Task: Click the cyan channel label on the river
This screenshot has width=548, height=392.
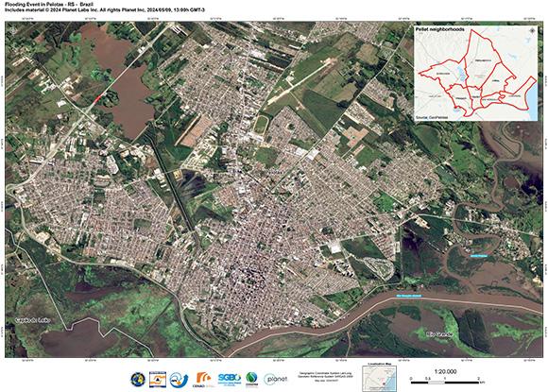Action: click(x=408, y=296)
